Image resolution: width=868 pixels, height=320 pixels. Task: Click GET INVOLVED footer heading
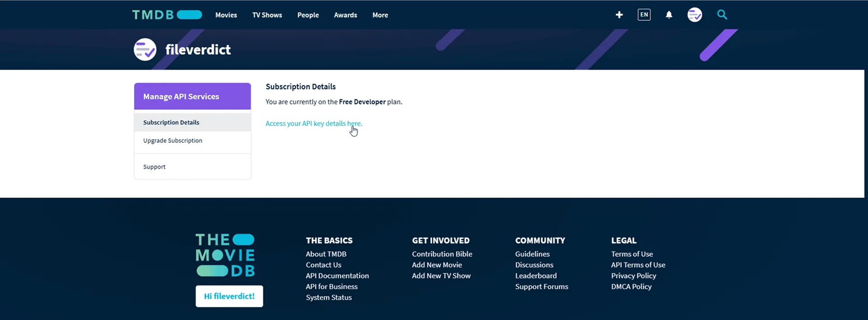pos(441,240)
